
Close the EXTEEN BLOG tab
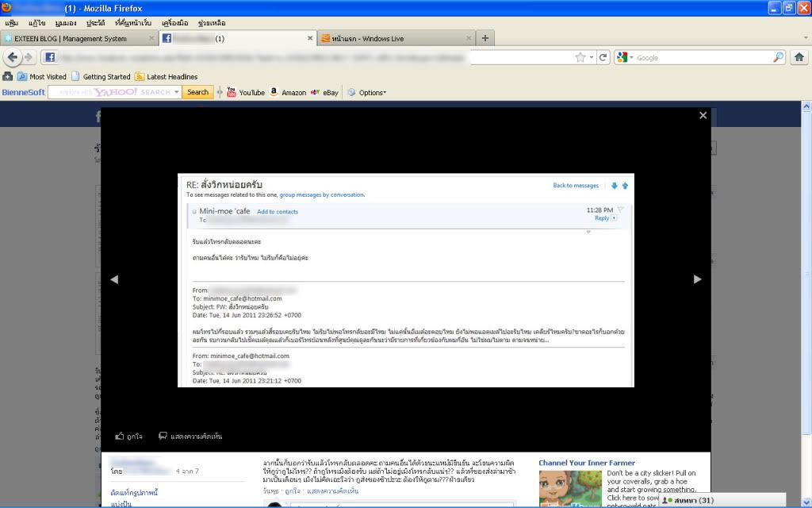(x=151, y=38)
